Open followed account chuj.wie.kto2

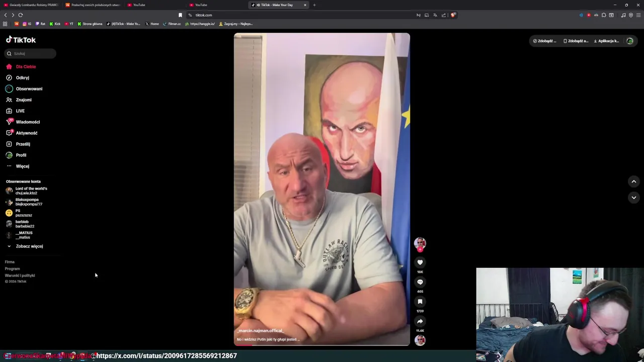coord(27,191)
